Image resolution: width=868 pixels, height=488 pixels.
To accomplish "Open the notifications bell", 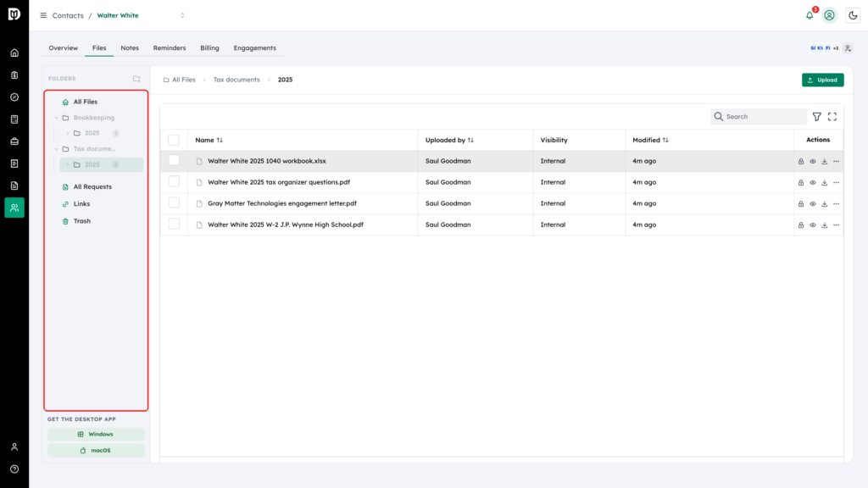I will 810,15.
